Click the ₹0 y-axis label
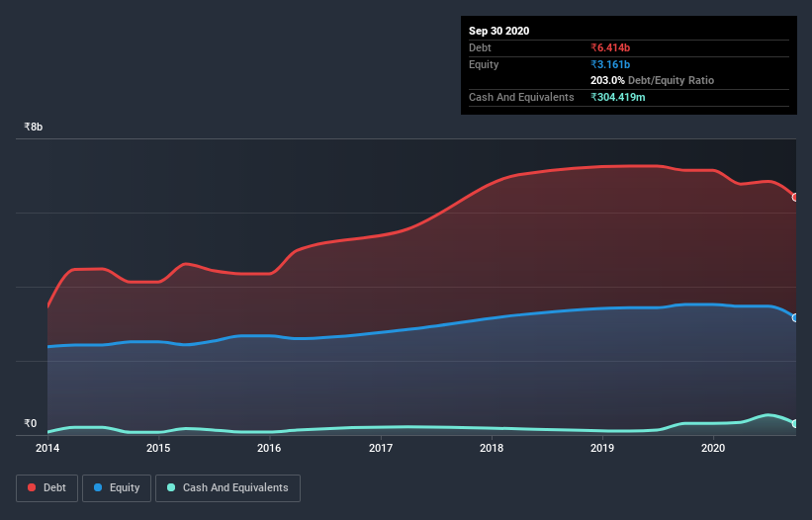The image size is (812, 520). click(x=31, y=423)
